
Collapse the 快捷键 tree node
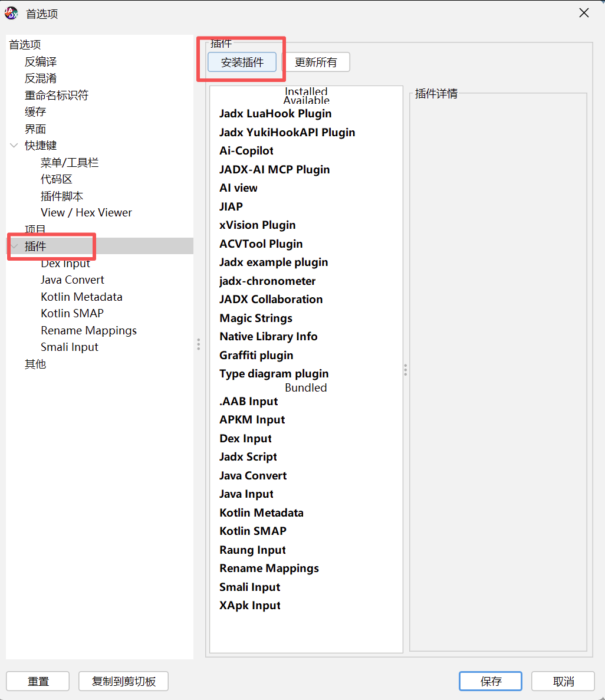pyautogui.click(x=14, y=146)
